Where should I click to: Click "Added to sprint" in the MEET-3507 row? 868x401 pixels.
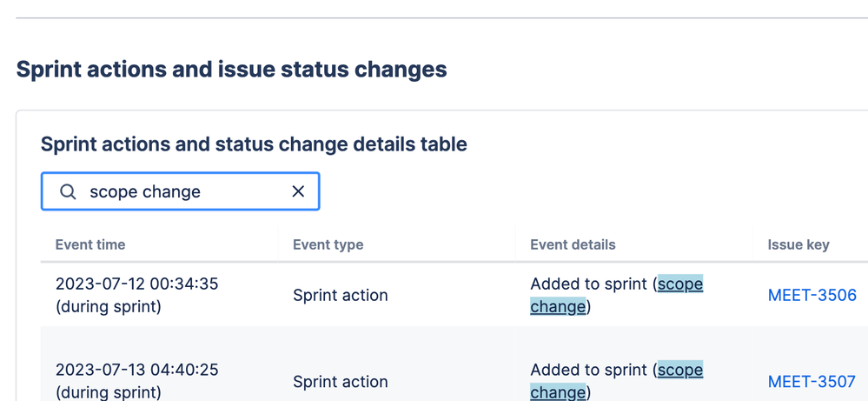coord(588,370)
